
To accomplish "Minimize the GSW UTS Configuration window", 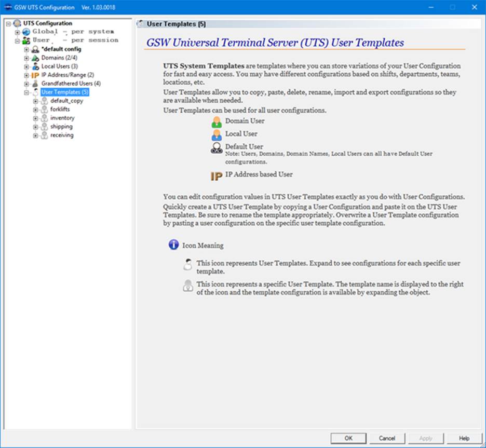I will pyautogui.click(x=431, y=7).
